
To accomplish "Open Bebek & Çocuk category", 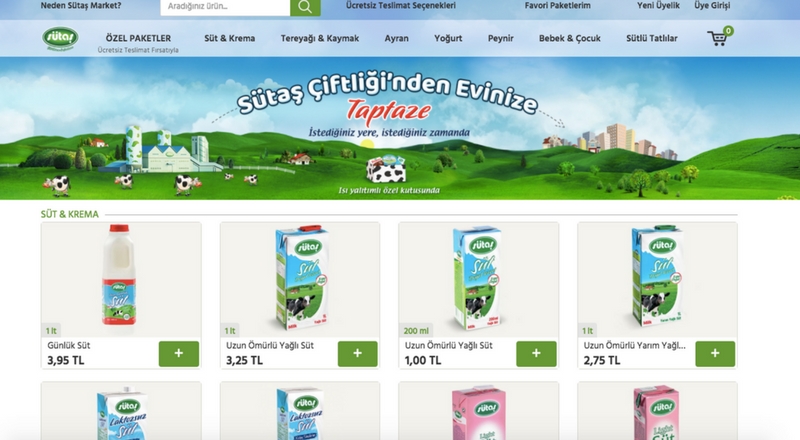I will tap(570, 38).
